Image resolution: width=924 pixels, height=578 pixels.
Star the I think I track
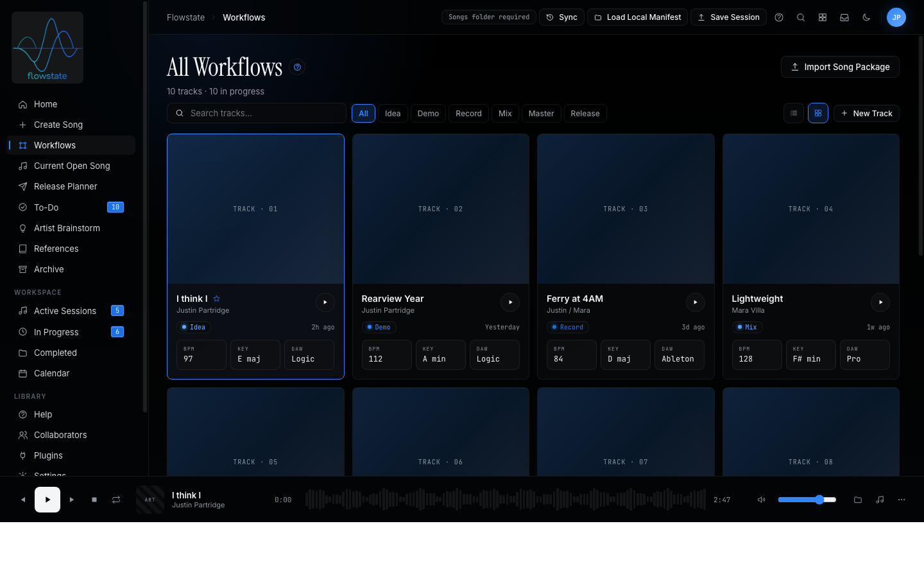coord(217,299)
